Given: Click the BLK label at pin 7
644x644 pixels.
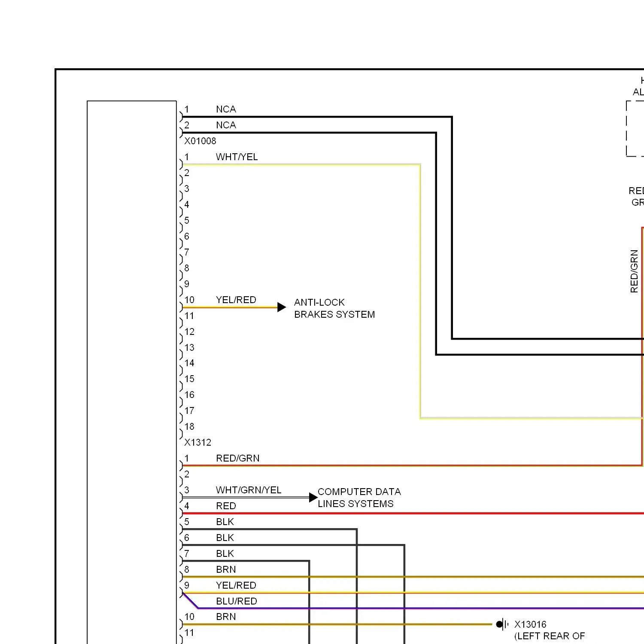Looking at the screenshot, I should click(x=225, y=553).
